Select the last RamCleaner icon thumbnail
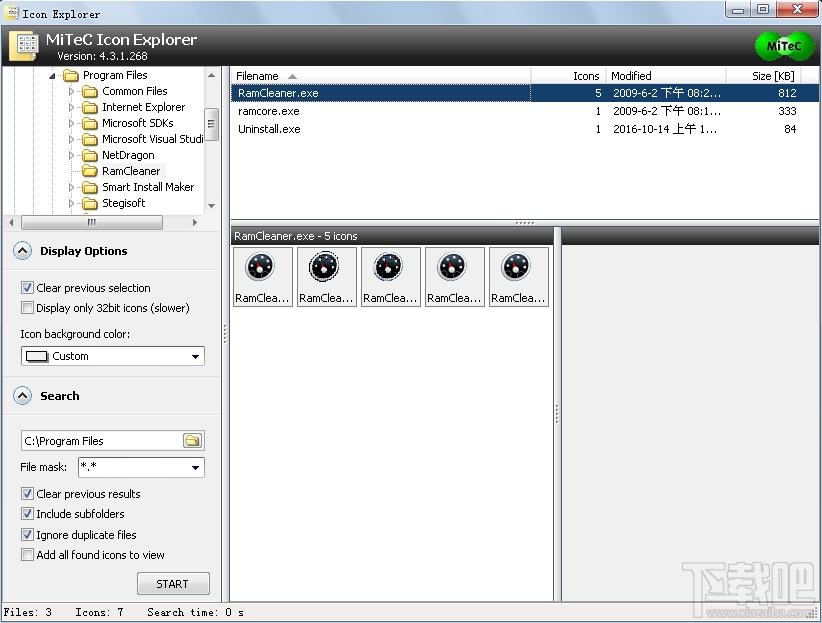 518,277
